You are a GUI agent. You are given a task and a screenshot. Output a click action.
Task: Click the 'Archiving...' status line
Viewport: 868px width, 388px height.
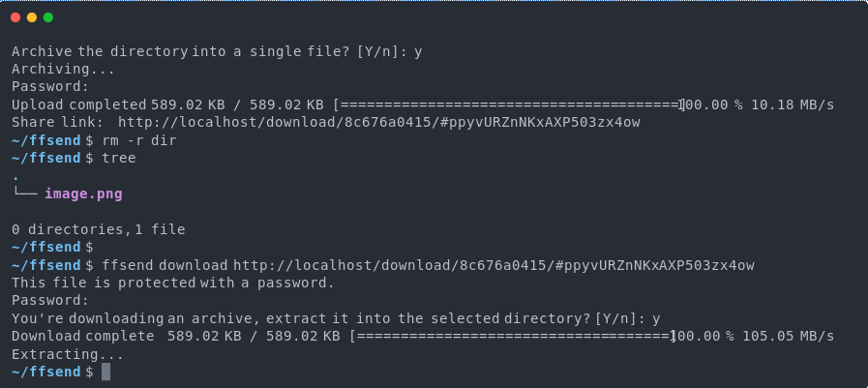point(63,70)
